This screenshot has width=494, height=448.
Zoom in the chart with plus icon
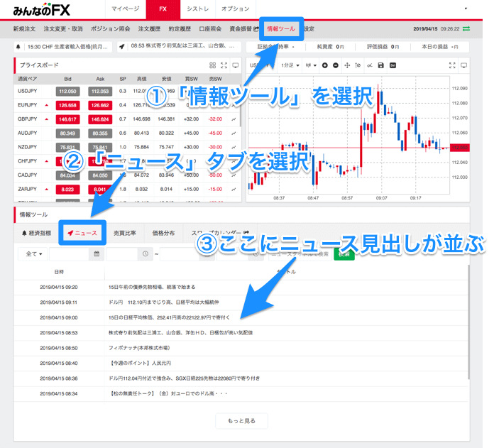pyautogui.click(x=325, y=65)
